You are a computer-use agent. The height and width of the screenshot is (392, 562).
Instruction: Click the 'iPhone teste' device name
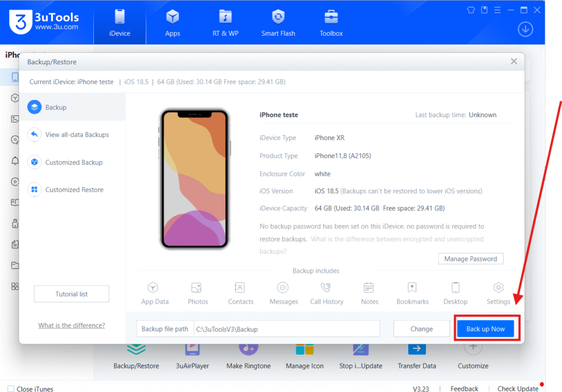[x=279, y=115]
